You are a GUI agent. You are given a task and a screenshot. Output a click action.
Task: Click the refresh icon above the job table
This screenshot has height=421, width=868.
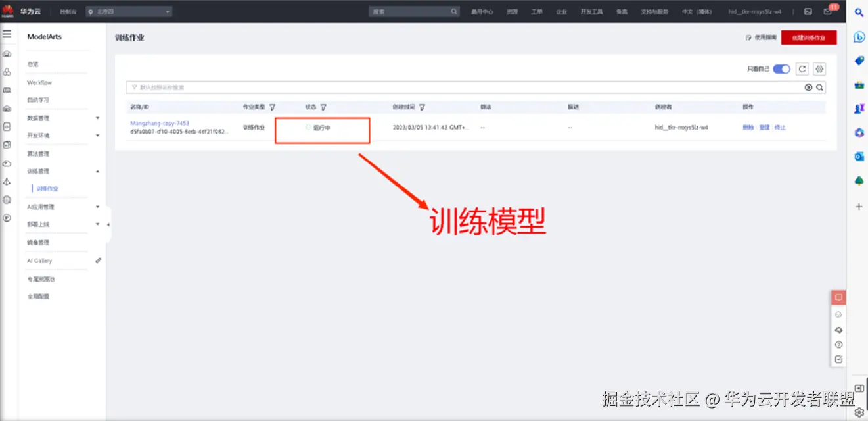coord(802,69)
